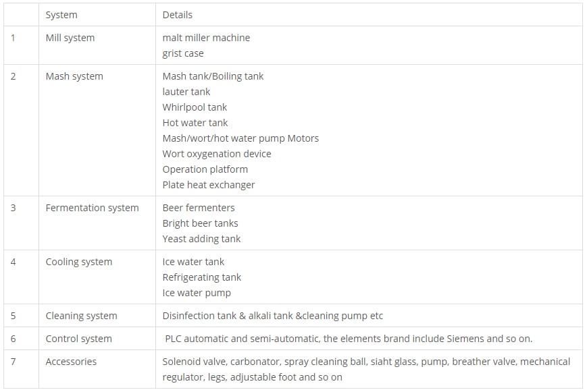Click "Plate heat exchanger" text
This screenshot has height=392, width=587.
[209, 185]
